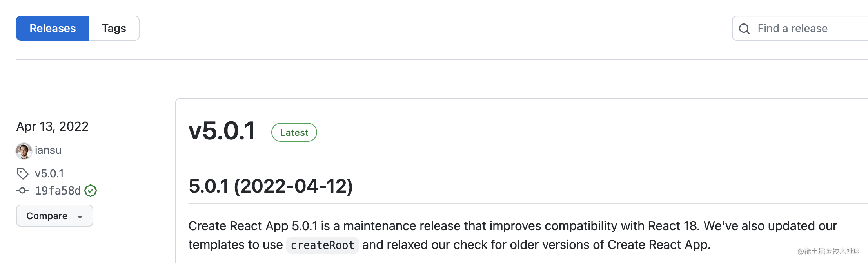Open commit 19fa58d

58,191
